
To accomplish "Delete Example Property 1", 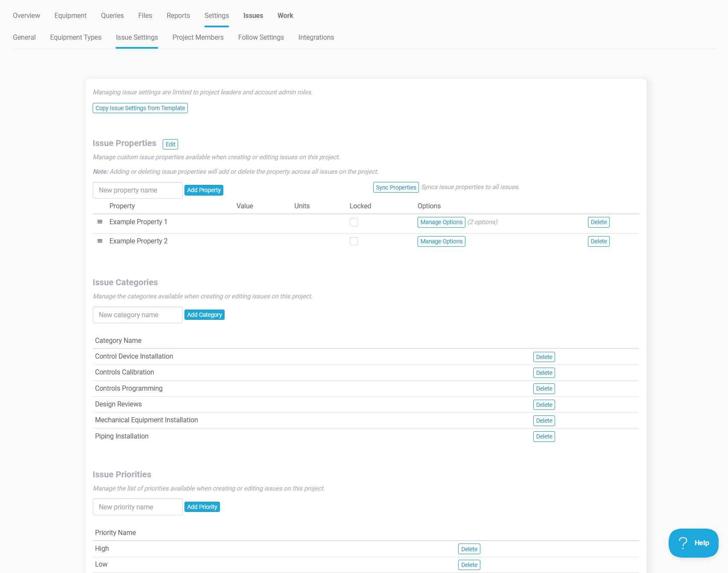I will coord(599,222).
